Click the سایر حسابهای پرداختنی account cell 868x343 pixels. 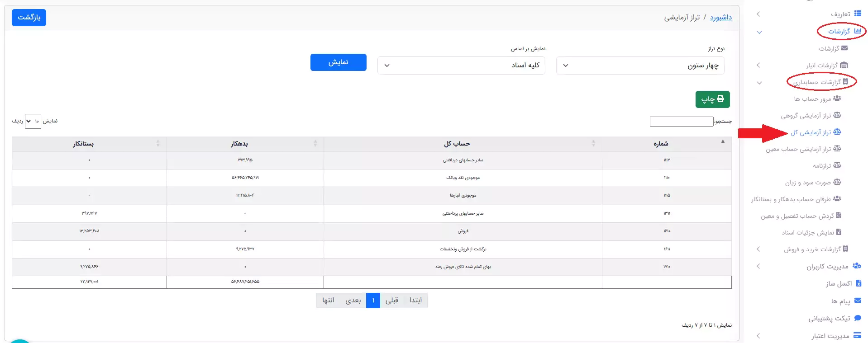click(x=463, y=214)
